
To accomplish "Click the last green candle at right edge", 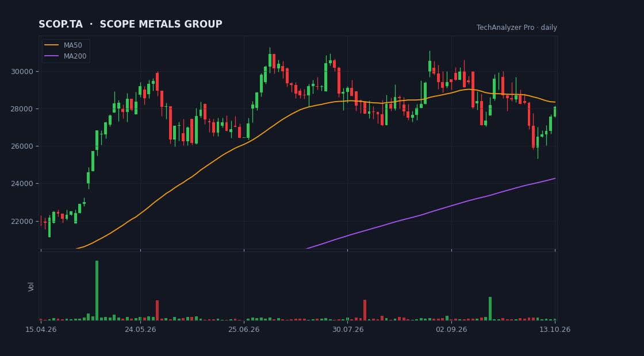I will pos(555,111).
